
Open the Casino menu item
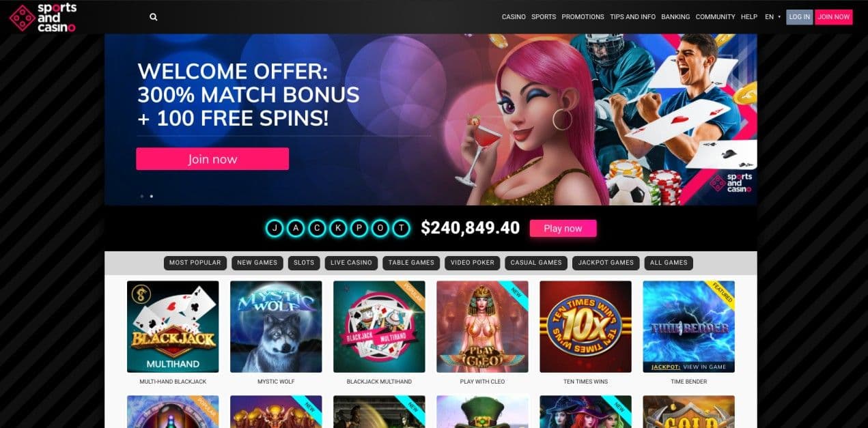514,17
